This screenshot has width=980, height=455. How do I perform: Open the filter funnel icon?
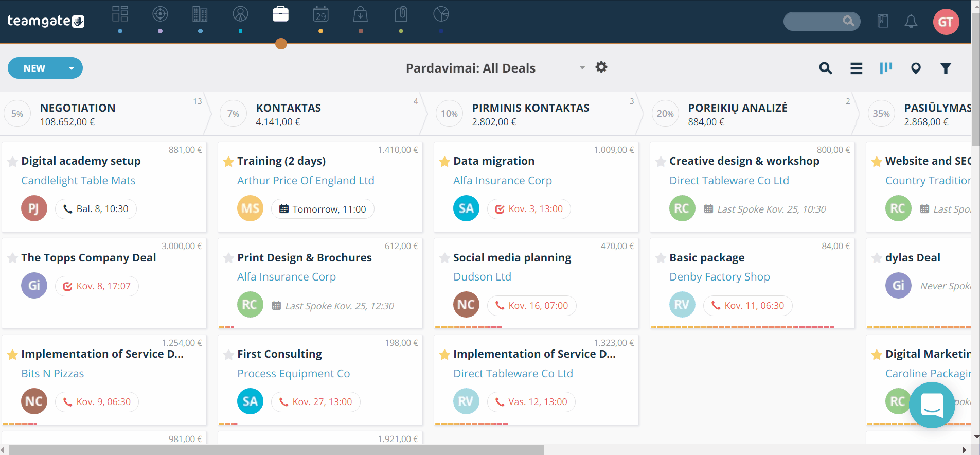tap(946, 68)
